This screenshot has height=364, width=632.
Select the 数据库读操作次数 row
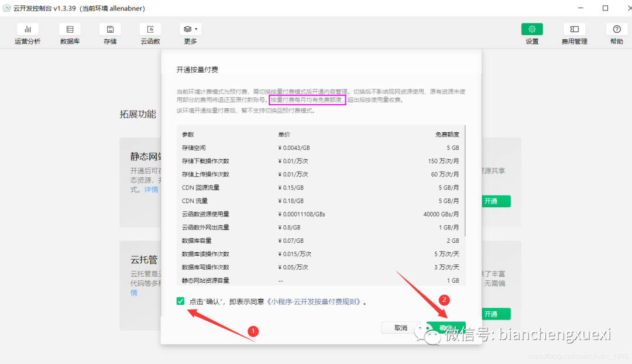point(321,254)
